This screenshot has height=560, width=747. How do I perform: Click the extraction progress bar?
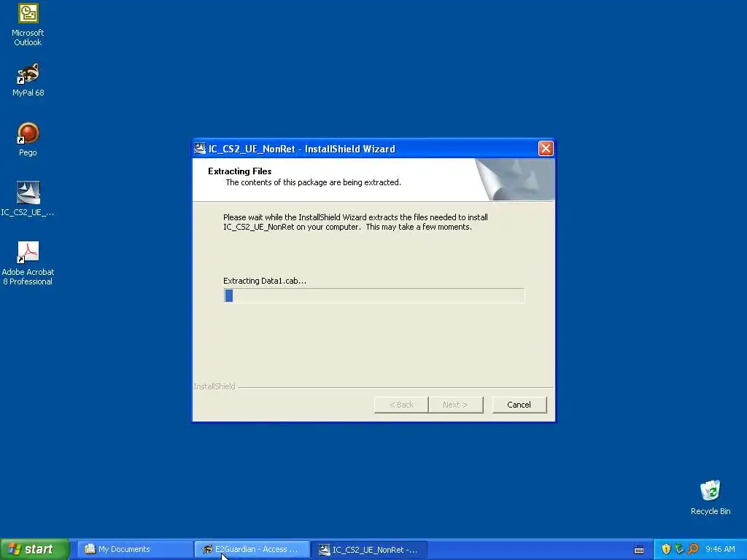click(374, 295)
